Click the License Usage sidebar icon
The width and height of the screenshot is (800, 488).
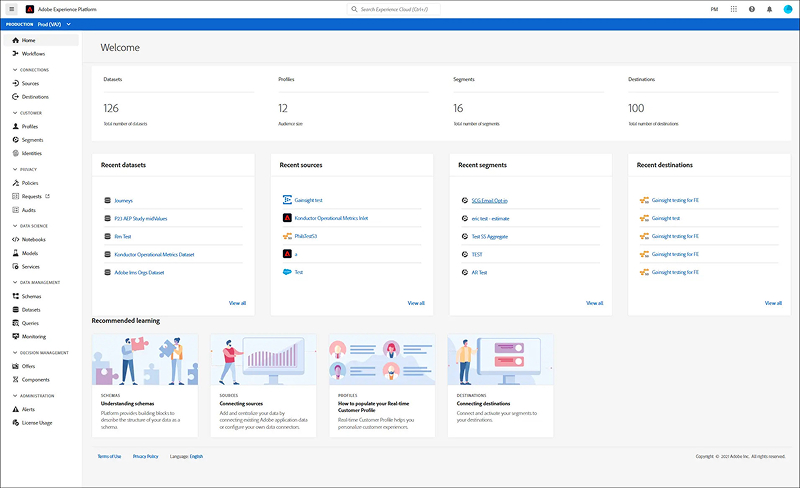[x=15, y=423]
